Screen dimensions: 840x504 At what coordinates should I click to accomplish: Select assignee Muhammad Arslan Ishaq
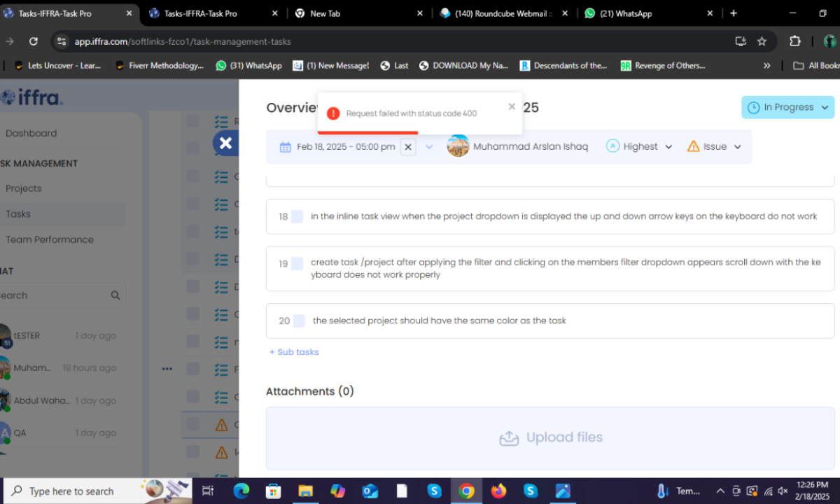pos(518,146)
